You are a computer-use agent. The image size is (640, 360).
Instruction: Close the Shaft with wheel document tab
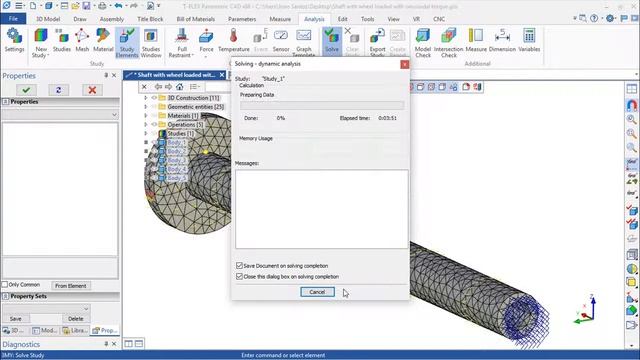tap(222, 75)
